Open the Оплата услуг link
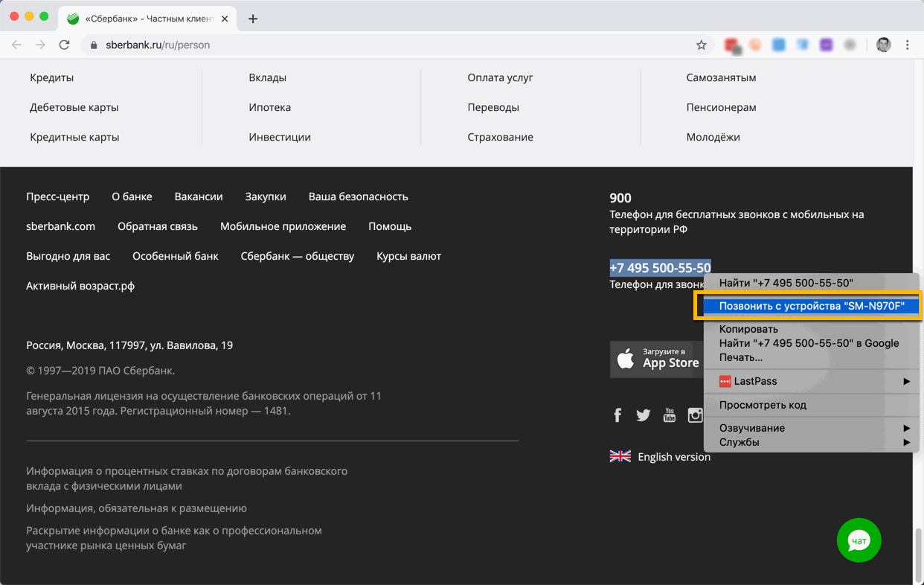Viewport: 924px width, 585px height. point(500,77)
